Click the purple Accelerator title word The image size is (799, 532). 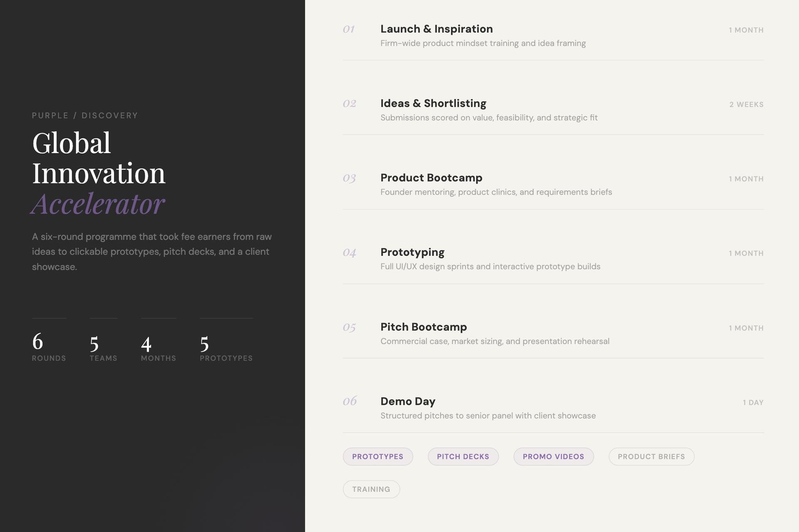coord(98,204)
